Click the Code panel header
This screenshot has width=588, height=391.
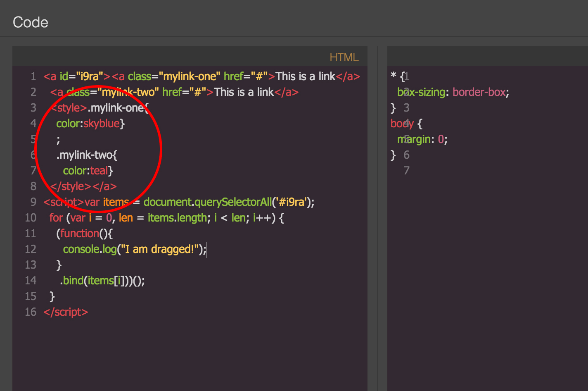[x=30, y=22]
